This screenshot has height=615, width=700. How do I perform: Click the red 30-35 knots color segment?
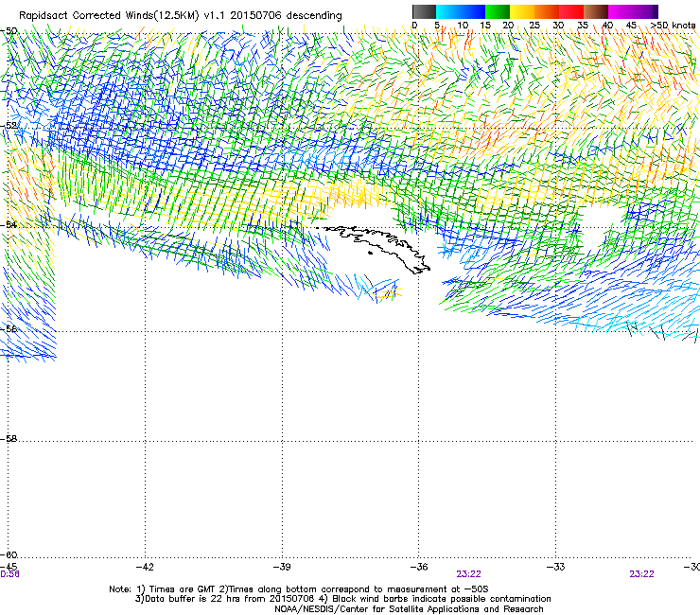pyautogui.click(x=571, y=11)
